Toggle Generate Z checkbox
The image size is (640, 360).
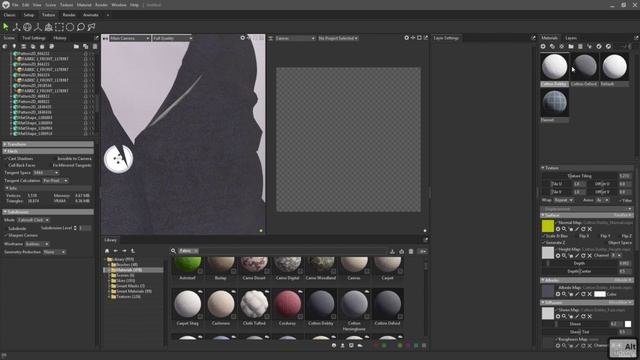point(544,243)
